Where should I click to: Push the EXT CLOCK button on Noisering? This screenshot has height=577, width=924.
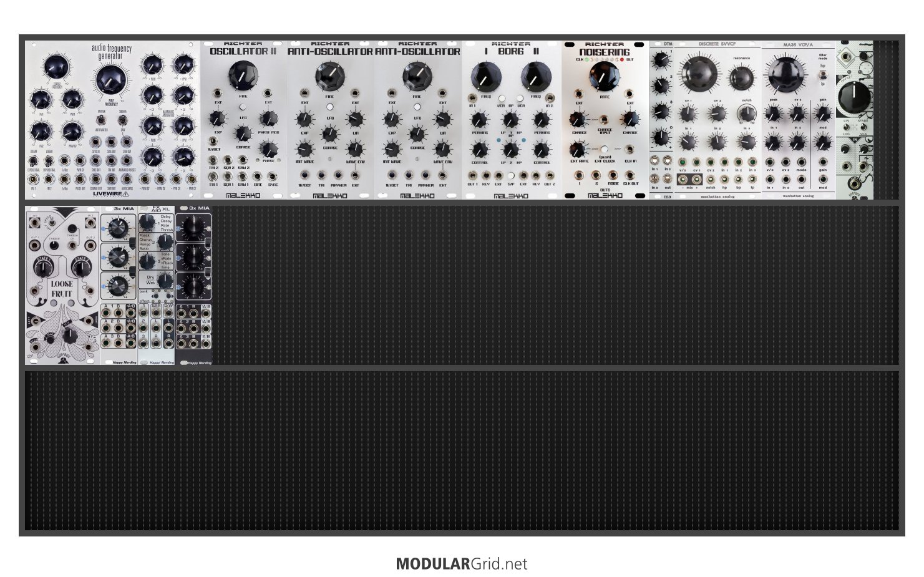click(x=604, y=149)
